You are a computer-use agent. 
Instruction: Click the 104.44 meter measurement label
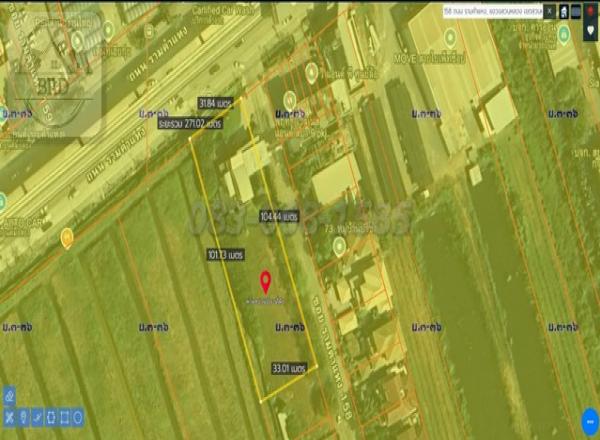278,216
